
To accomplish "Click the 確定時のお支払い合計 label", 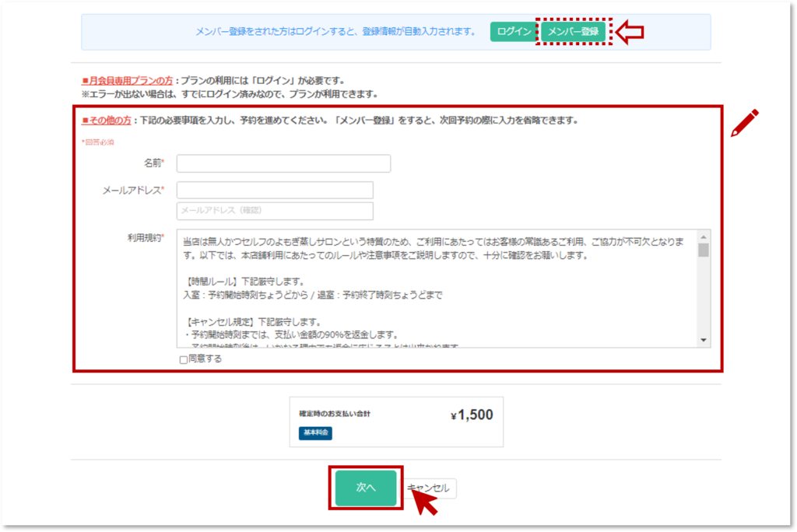I will click(335, 414).
